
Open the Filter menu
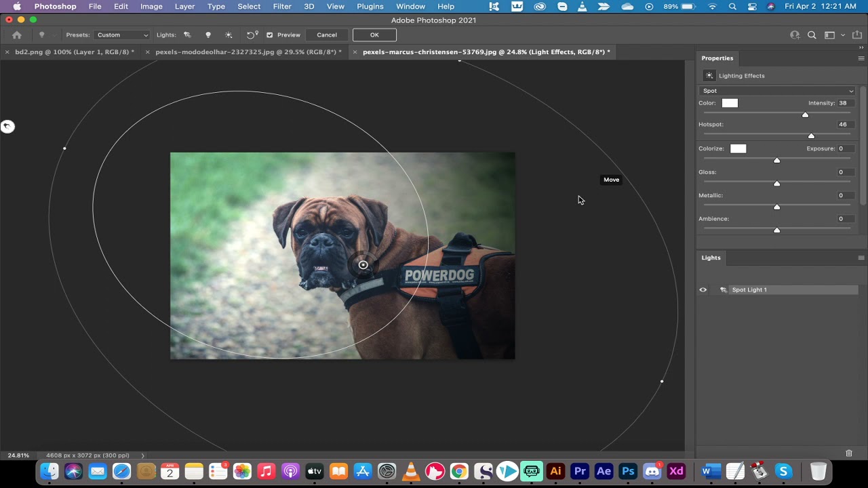pyautogui.click(x=282, y=6)
